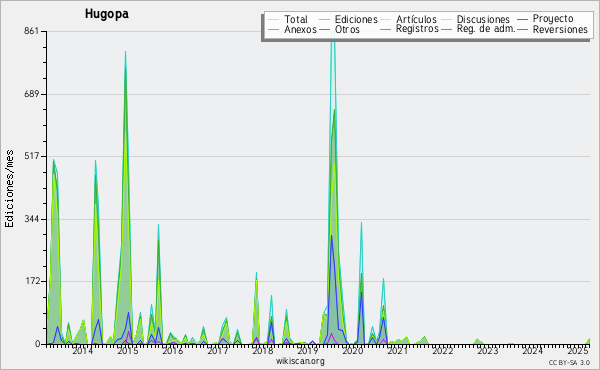
Task: Click the wikiscan.org source text
Action: point(300,361)
